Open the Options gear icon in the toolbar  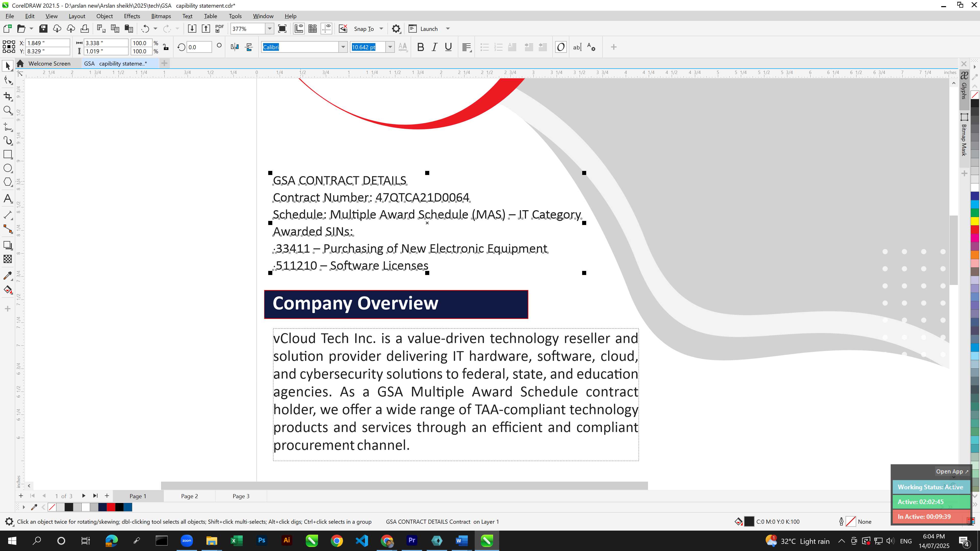396,29
